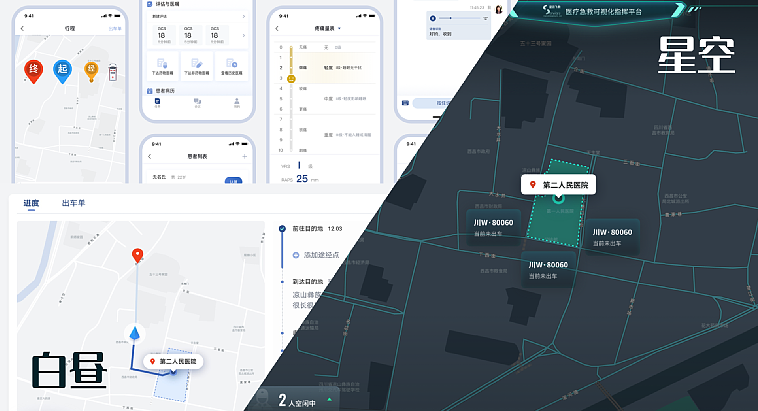Click the voice message progress slider

tap(460, 18)
